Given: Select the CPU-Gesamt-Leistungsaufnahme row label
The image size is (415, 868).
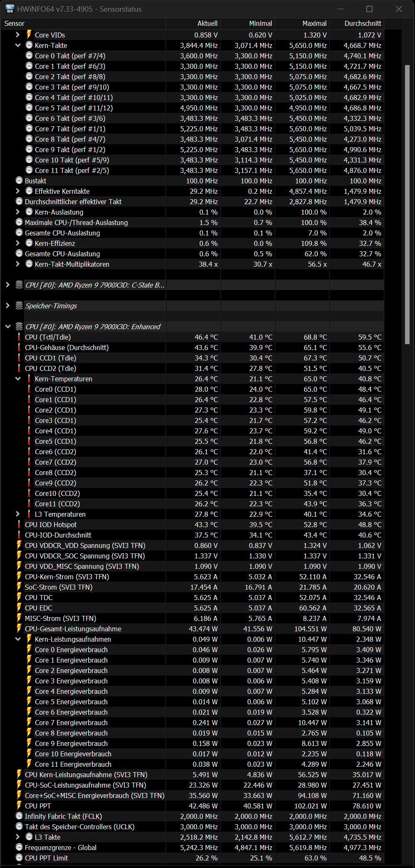Looking at the screenshot, I should click(73, 629).
